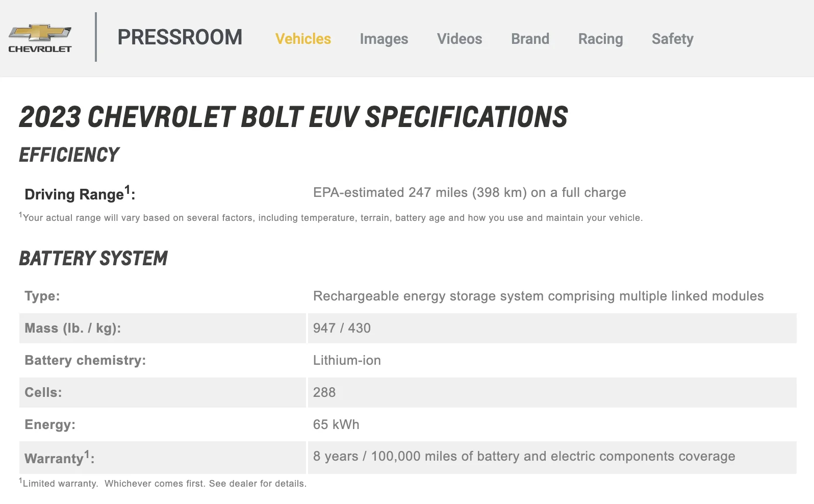Open the Brand menu item
This screenshot has width=814, height=504.
coord(530,39)
